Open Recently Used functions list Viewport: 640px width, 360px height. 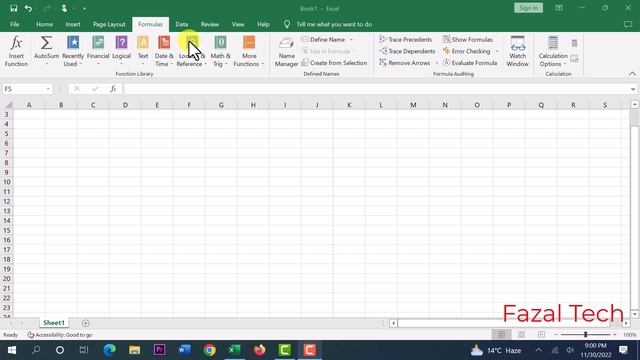point(73,51)
